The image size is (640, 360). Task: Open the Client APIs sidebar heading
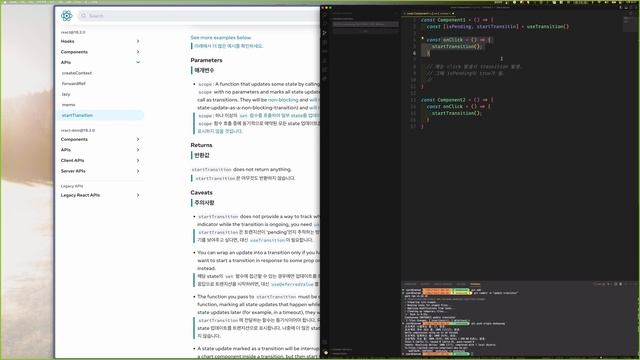[x=72, y=160]
